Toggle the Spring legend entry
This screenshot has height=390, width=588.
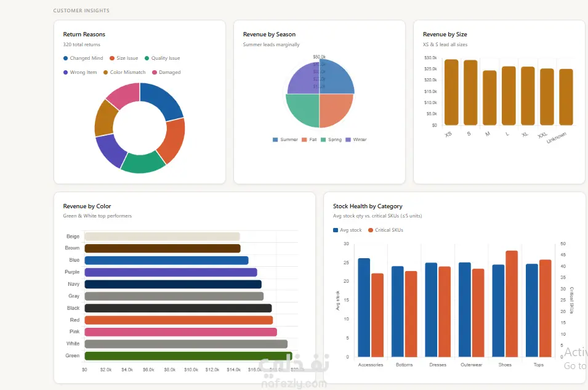click(x=331, y=140)
